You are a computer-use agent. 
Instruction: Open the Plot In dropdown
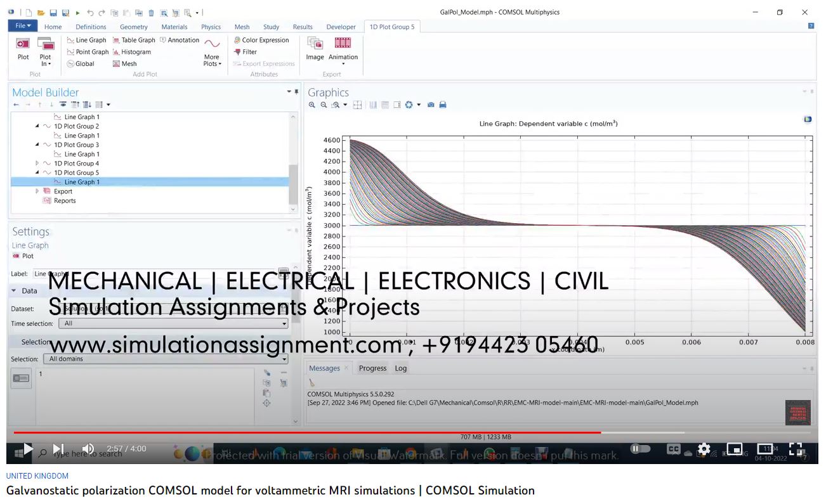(45, 51)
